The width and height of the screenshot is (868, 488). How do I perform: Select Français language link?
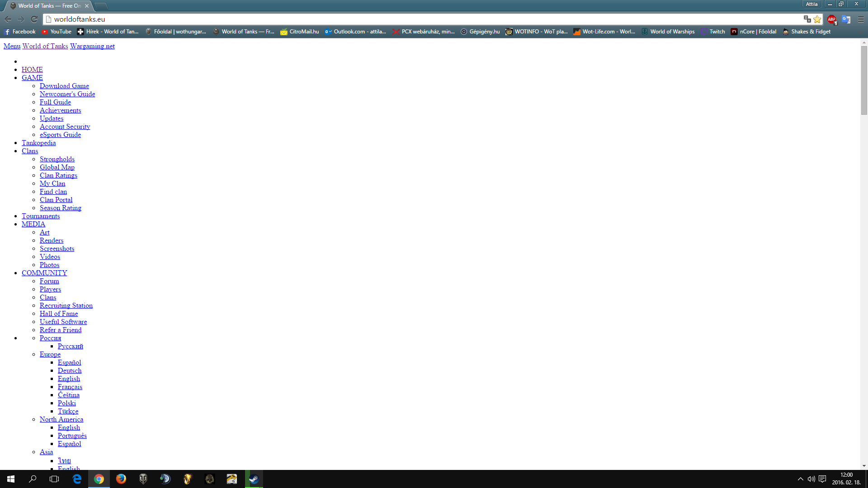tap(70, 387)
